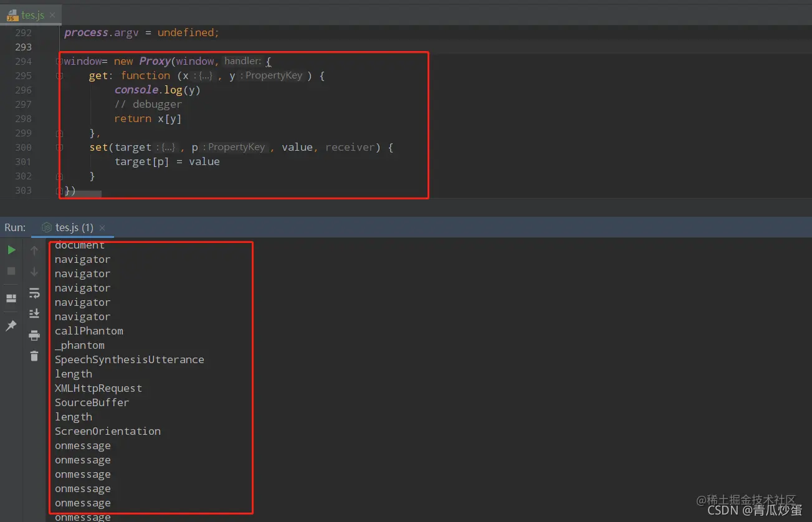Click line number 292 in the gutter
This screenshot has height=522, width=812.
pos(23,32)
